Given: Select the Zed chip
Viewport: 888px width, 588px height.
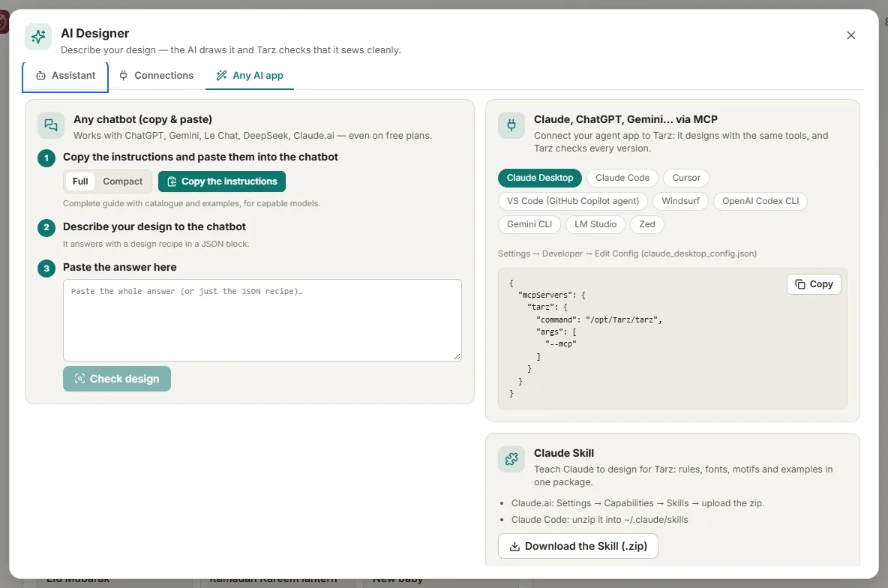Looking at the screenshot, I should 646,224.
